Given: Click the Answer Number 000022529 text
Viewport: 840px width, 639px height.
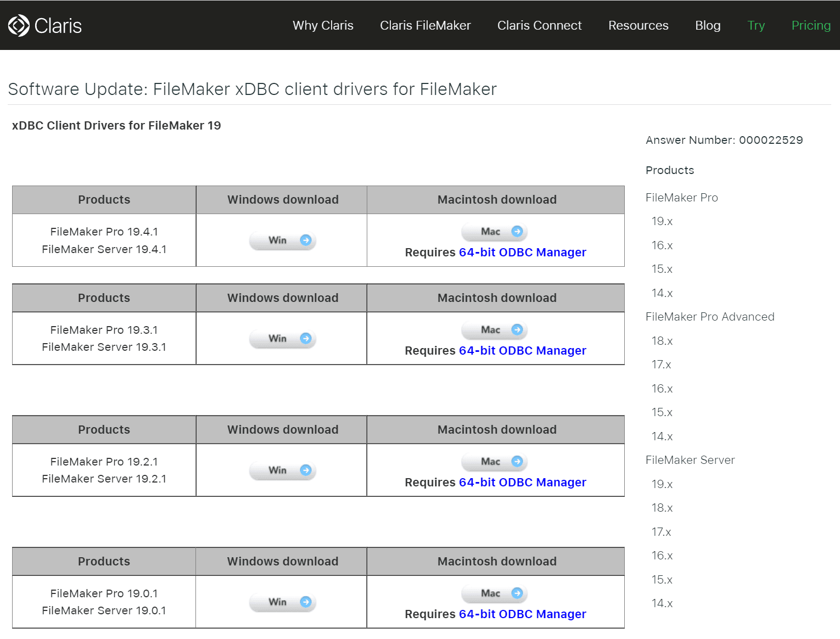Looking at the screenshot, I should pos(724,140).
